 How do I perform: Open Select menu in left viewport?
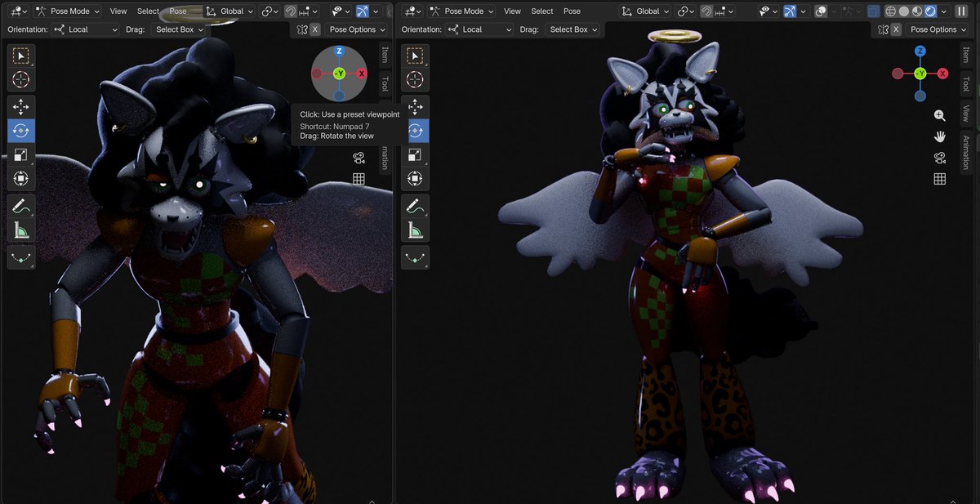[x=148, y=11]
